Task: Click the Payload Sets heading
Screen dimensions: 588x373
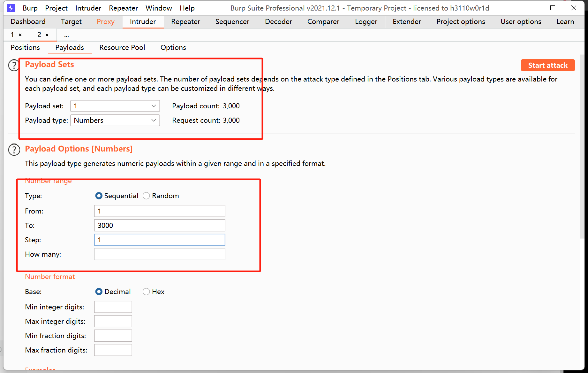Action: pyautogui.click(x=49, y=64)
